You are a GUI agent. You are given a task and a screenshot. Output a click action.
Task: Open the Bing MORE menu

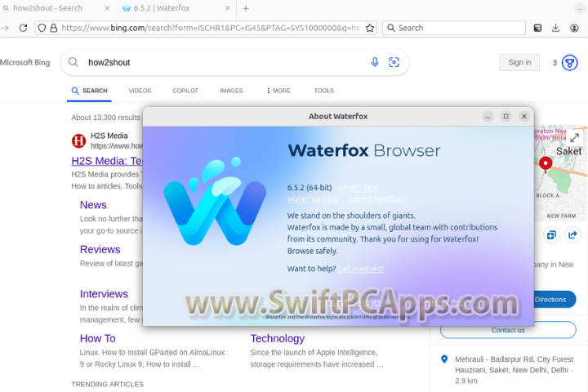[278, 91]
